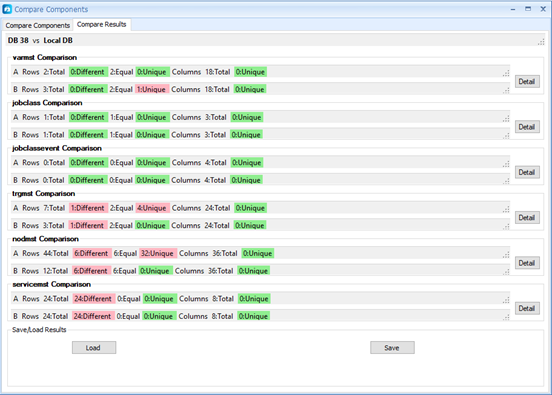Select the Compare Results tab

point(101,24)
